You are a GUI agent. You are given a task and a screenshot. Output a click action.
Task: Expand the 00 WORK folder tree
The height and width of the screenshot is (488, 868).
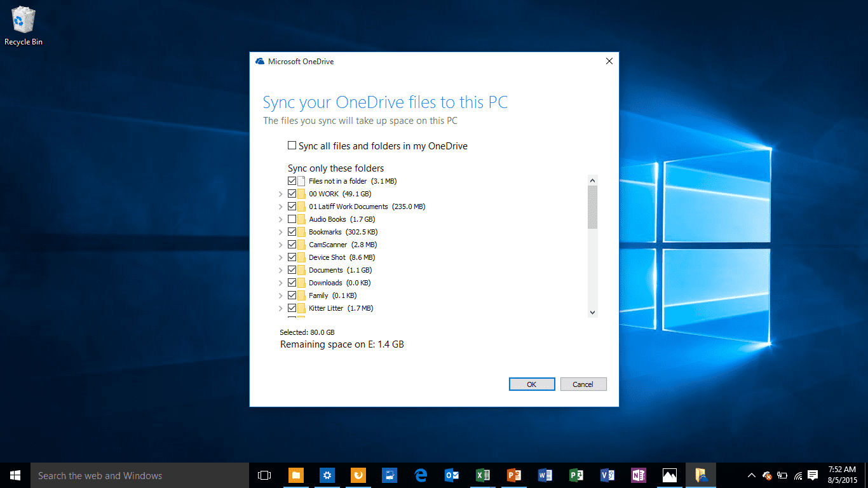click(280, 194)
